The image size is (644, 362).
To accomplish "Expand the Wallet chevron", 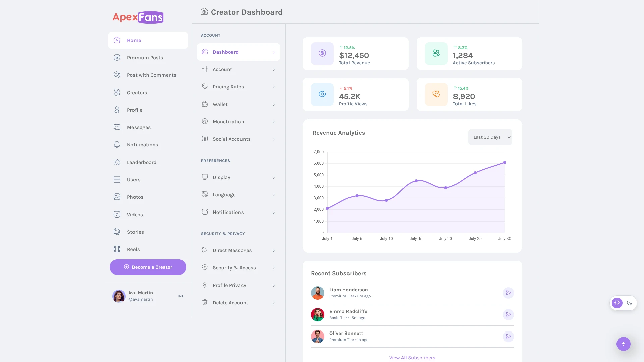I will coord(274,105).
